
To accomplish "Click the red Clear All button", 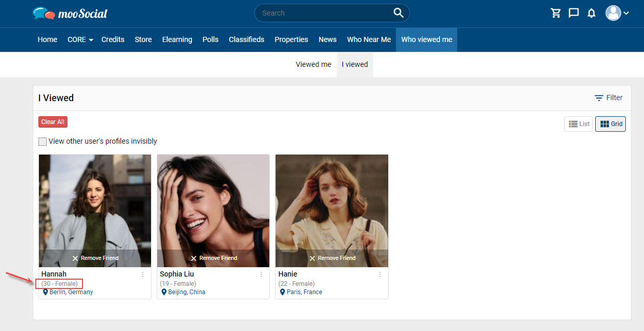I will pos(53,122).
